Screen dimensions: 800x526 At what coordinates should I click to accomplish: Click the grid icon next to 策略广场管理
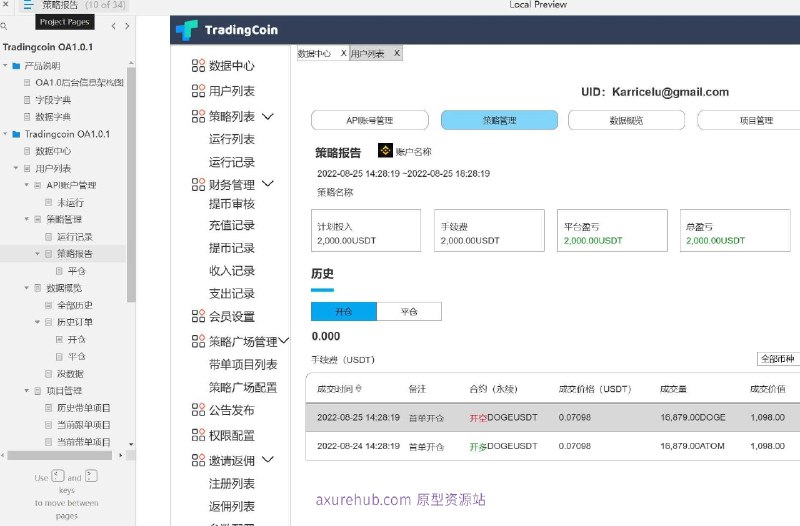point(198,341)
